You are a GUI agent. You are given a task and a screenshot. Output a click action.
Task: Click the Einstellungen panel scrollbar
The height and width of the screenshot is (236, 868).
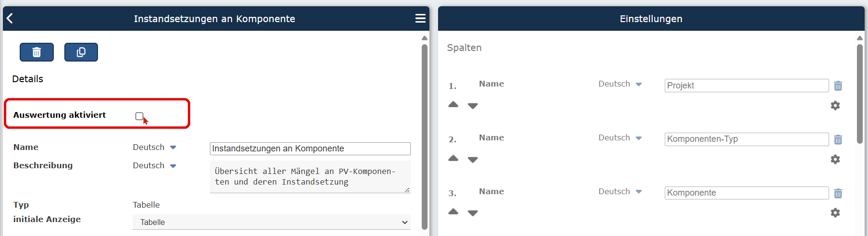859,94
